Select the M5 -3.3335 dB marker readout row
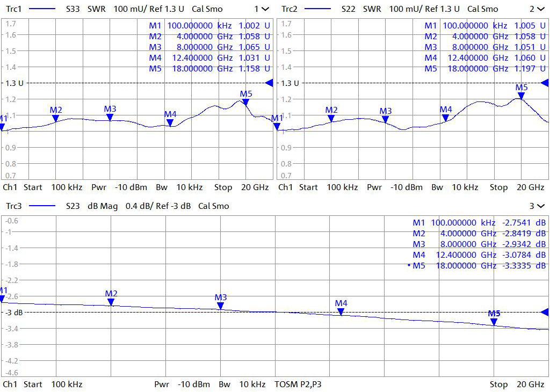 (479, 265)
